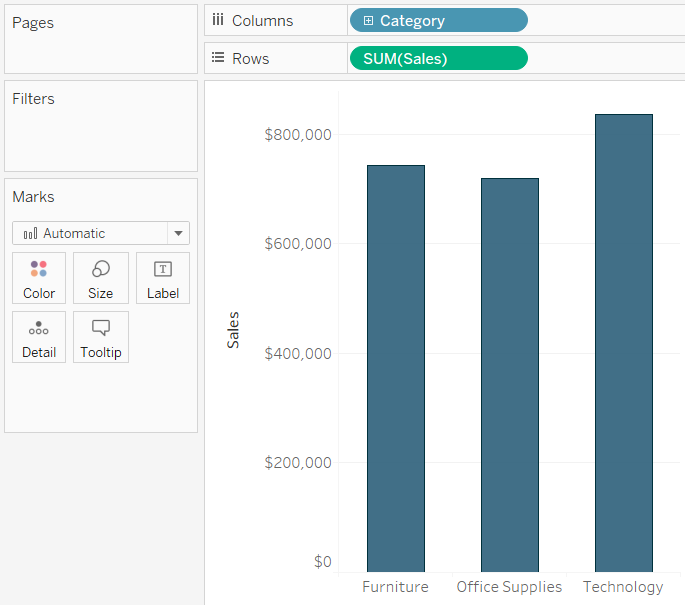Click the $400,000 axis tick label

298,353
